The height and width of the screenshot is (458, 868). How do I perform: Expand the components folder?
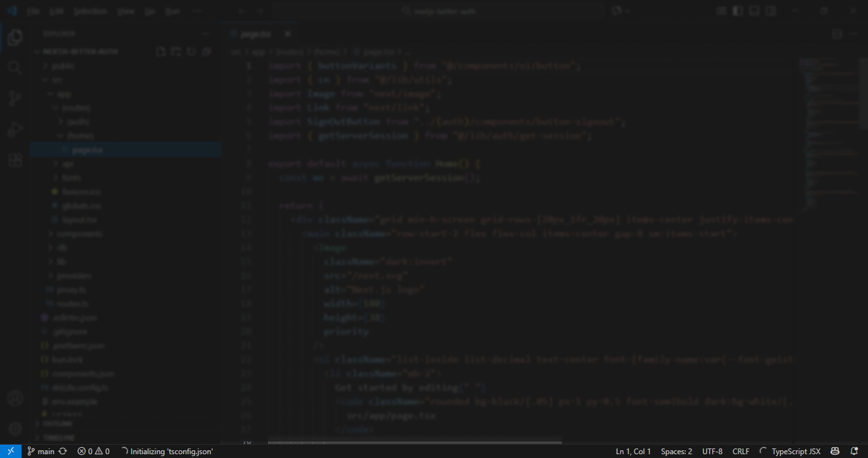point(79,233)
